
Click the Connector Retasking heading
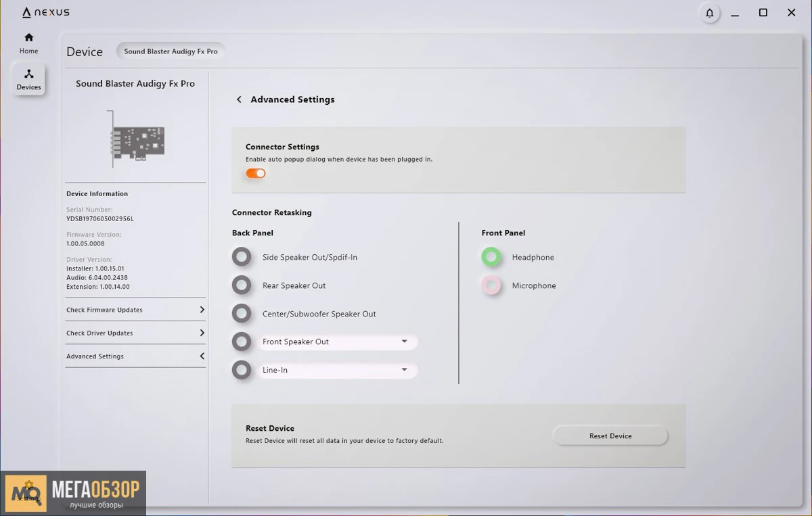click(272, 212)
